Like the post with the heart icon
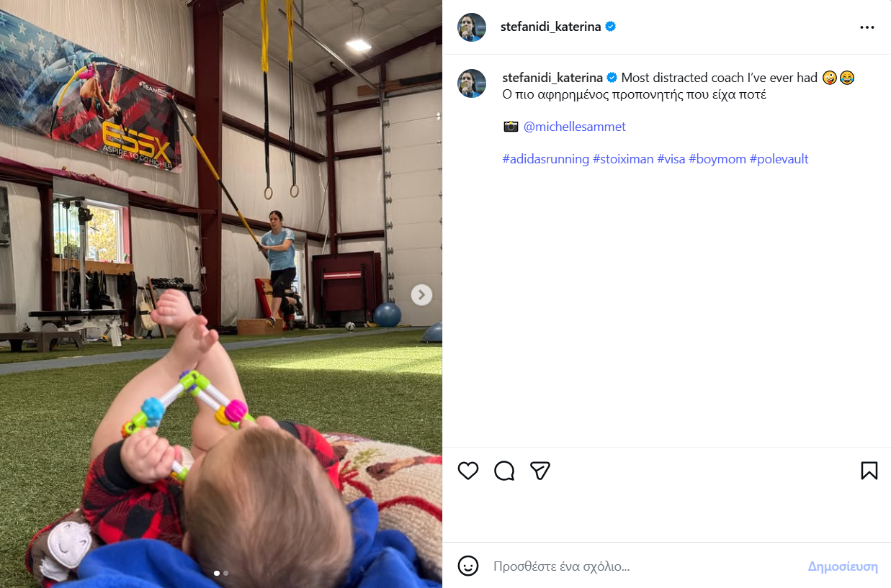Image resolution: width=891 pixels, height=588 pixels. [468, 471]
